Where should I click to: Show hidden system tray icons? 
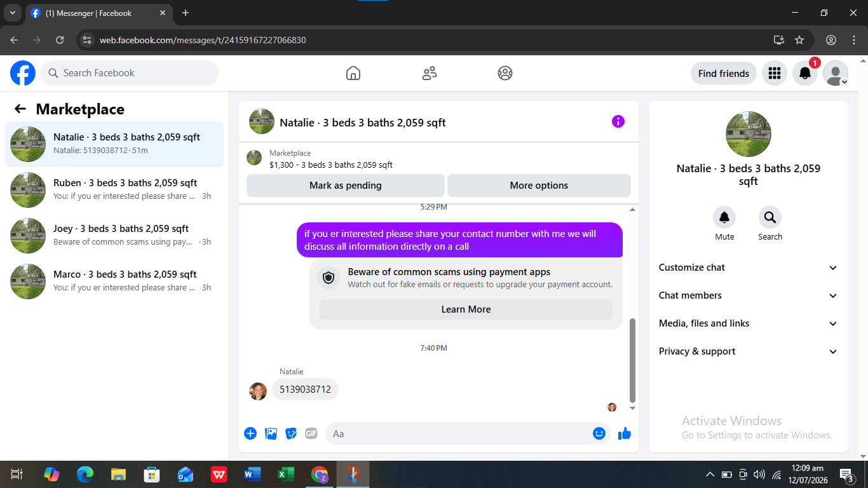tap(710, 475)
